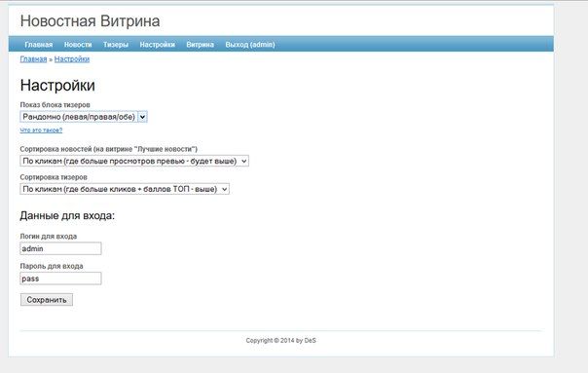The width and height of the screenshot is (588, 373).
Task: Open the Новости menu item
Action: click(x=78, y=45)
